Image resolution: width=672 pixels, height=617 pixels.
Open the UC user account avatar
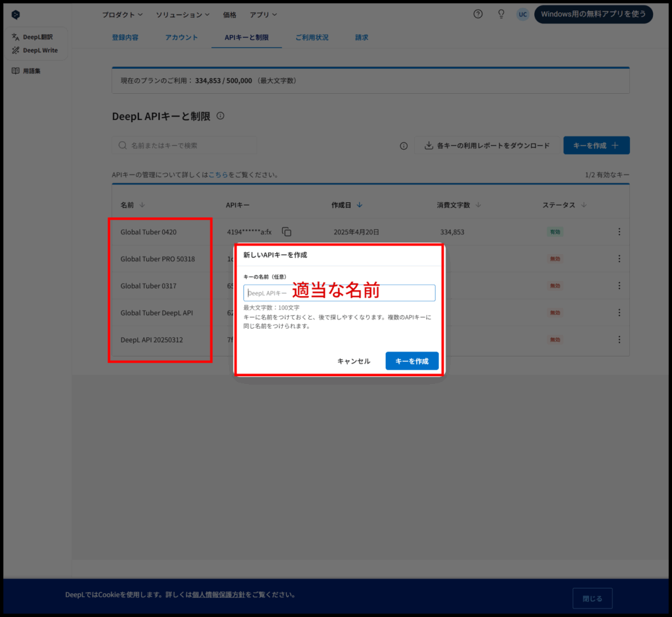pos(522,14)
